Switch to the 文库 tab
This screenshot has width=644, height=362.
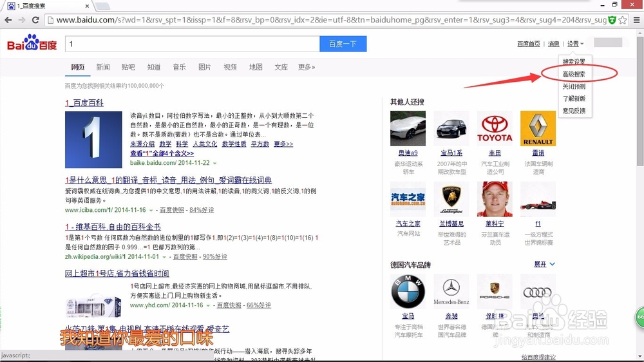coord(281,67)
